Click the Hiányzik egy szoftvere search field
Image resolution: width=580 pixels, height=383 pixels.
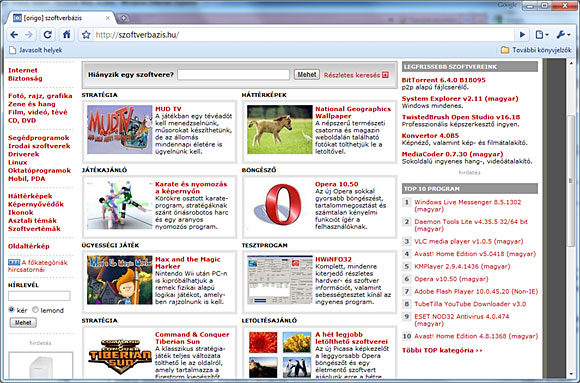pos(233,74)
